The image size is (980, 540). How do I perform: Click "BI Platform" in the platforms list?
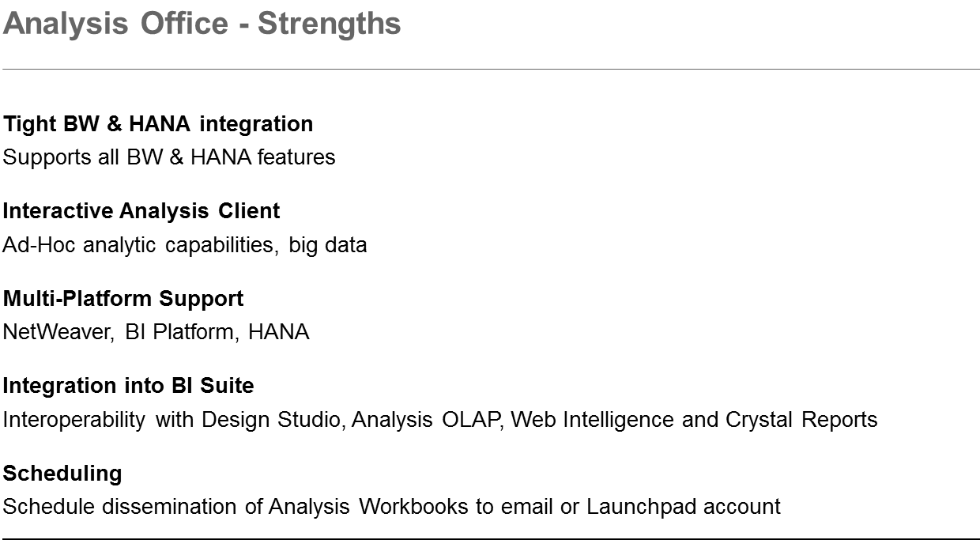180,332
